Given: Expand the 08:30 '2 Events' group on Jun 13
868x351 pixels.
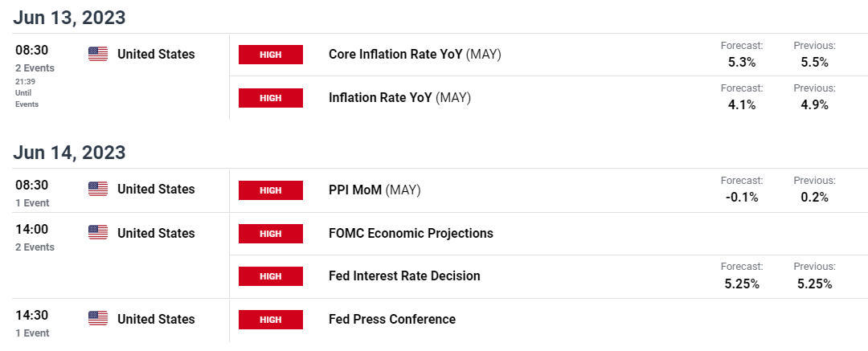Looking at the screenshot, I should click(35, 68).
